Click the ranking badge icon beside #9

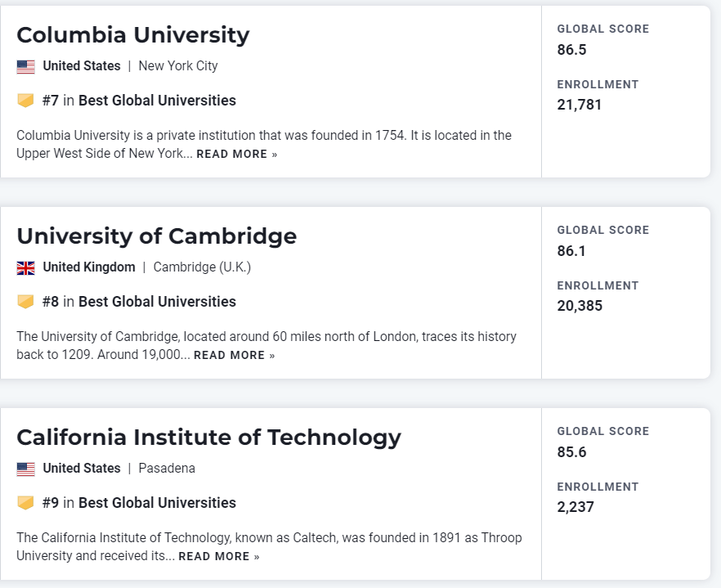pyautogui.click(x=26, y=503)
